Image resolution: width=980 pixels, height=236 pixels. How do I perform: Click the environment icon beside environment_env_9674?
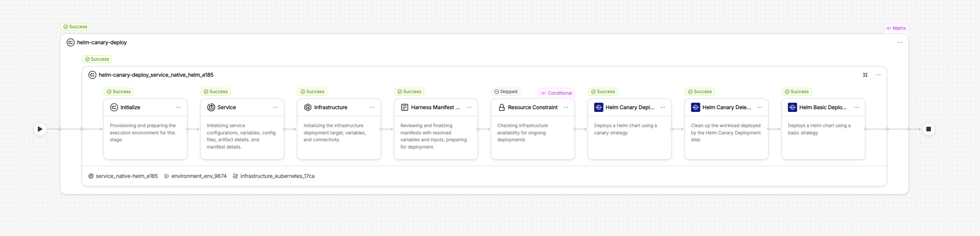pos(167,176)
